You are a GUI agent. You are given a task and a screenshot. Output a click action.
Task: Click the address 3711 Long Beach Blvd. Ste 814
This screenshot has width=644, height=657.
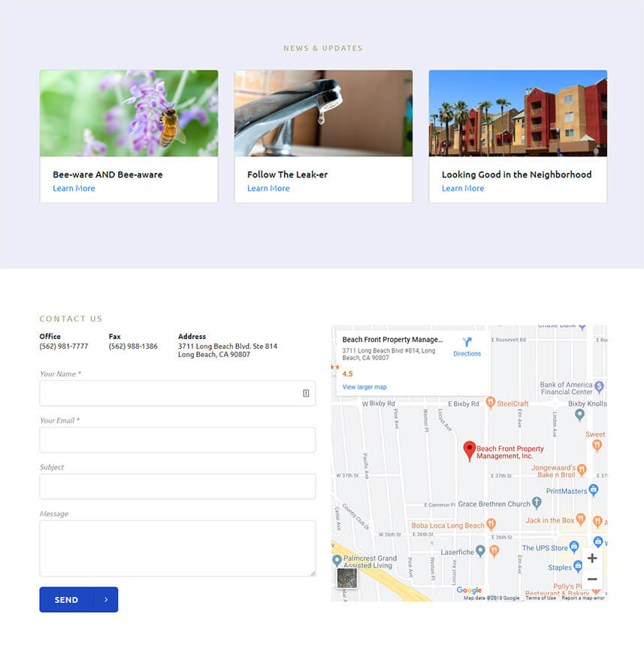pyautogui.click(x=228, y=347)
